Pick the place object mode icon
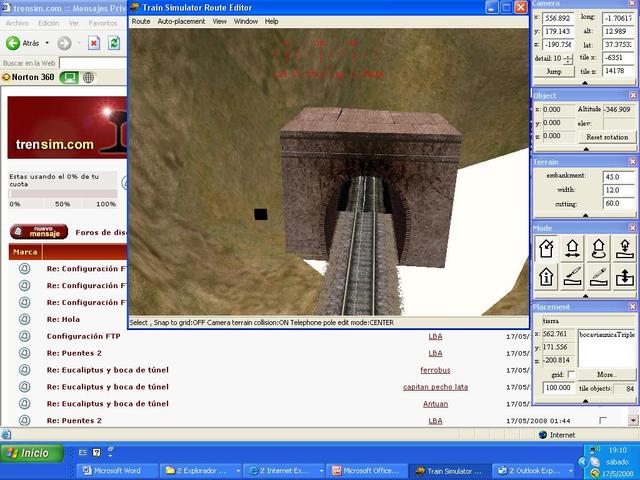 click(623, 248)
